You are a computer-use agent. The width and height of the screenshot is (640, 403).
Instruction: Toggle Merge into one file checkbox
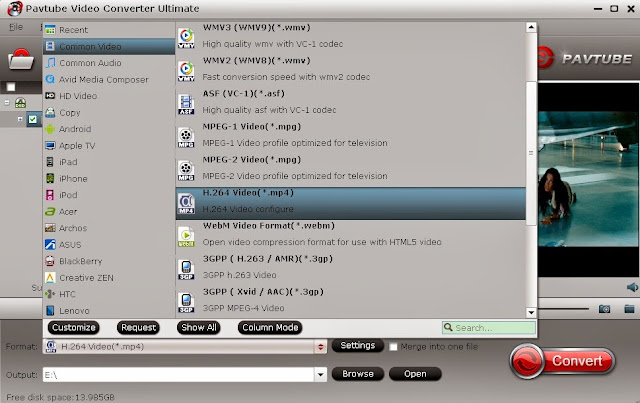(393, 347)
